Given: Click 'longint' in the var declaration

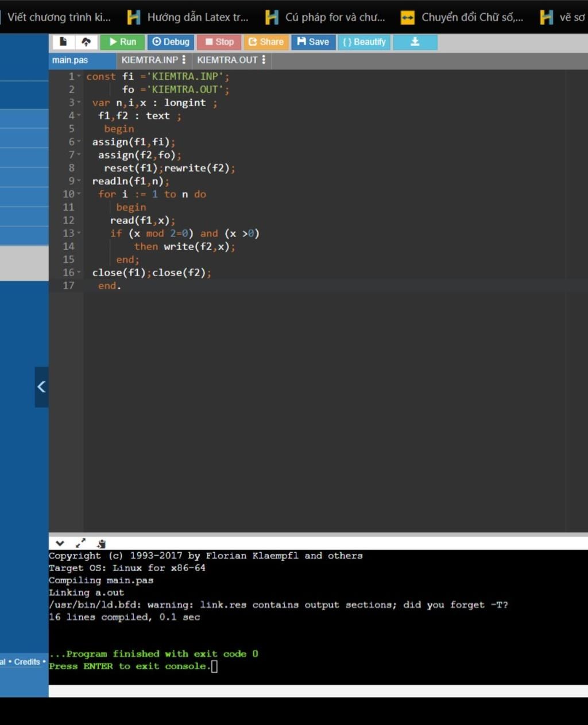Looking at the screenshot, I should point(185,103).
